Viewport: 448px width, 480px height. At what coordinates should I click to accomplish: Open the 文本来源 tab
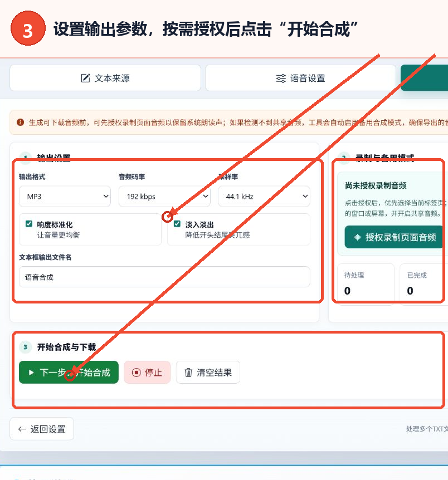[105, 78]
